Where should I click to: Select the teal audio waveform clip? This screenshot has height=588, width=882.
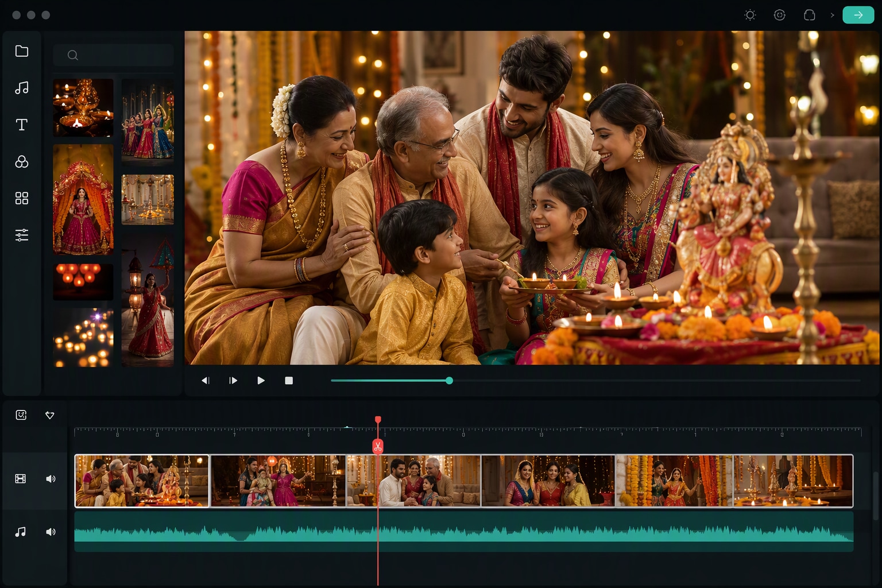coord(464,532)
